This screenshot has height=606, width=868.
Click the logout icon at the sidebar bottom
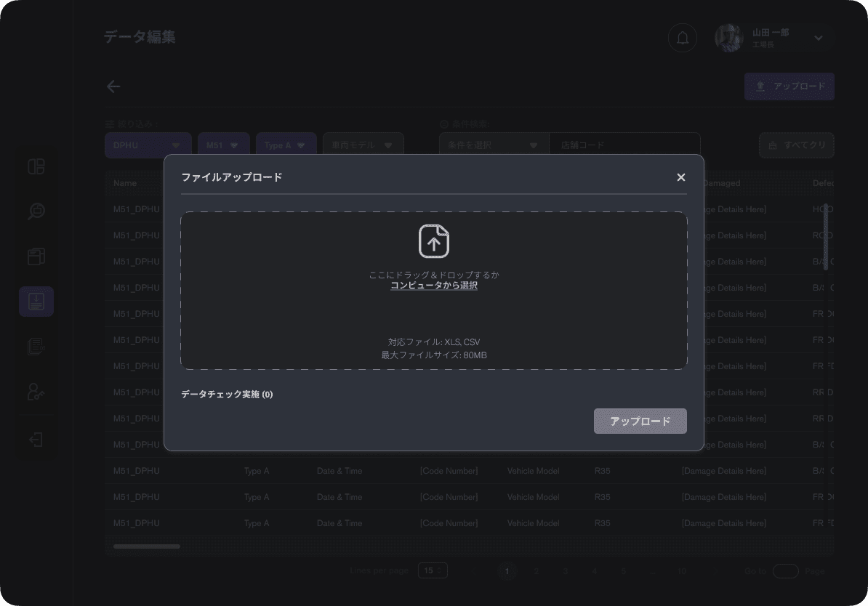click(x=36, y=438)
